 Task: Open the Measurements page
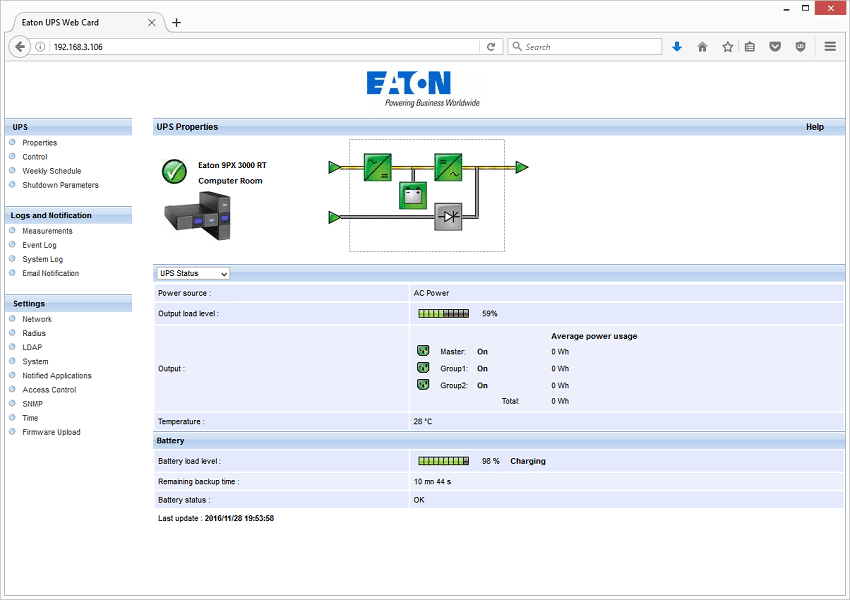click(47, 231)
